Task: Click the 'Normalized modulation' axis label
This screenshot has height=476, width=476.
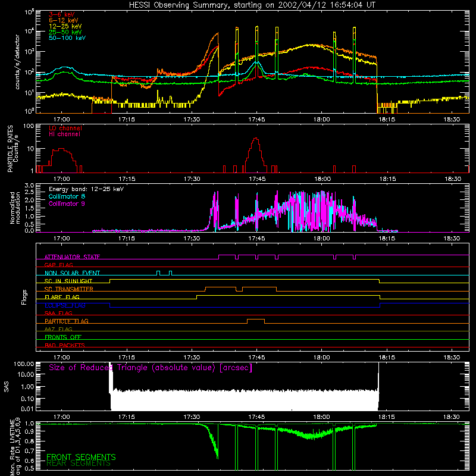Action: (15, 208)
